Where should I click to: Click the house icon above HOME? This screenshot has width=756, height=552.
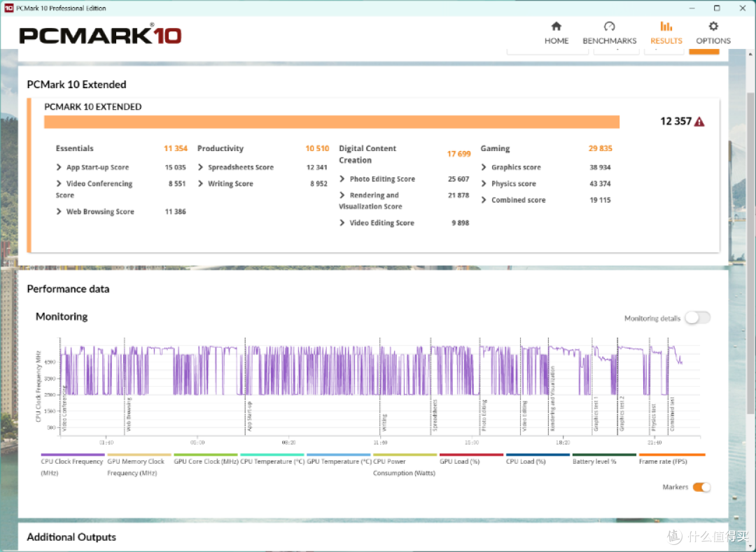(x=556, y=26)
